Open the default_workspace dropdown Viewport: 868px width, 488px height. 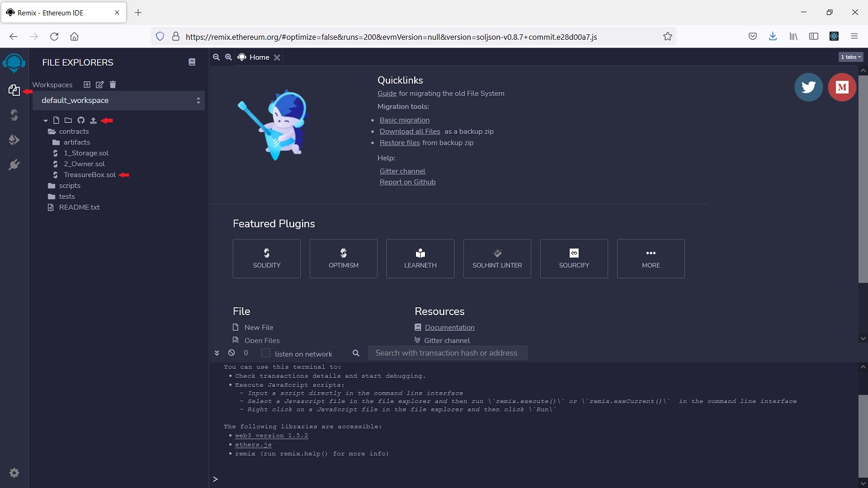pyautogui.click(x=119, y=101)
